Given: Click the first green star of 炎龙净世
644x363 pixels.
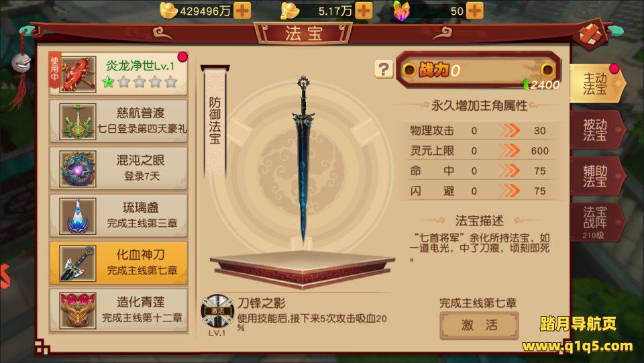Looking at the screenshot, I should point(108,83).
